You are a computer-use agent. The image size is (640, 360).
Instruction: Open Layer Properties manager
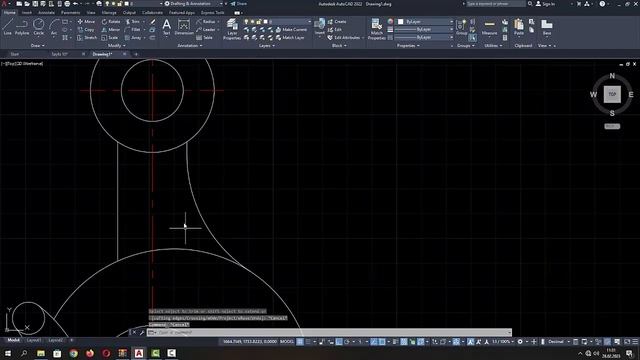coord(232,29)
